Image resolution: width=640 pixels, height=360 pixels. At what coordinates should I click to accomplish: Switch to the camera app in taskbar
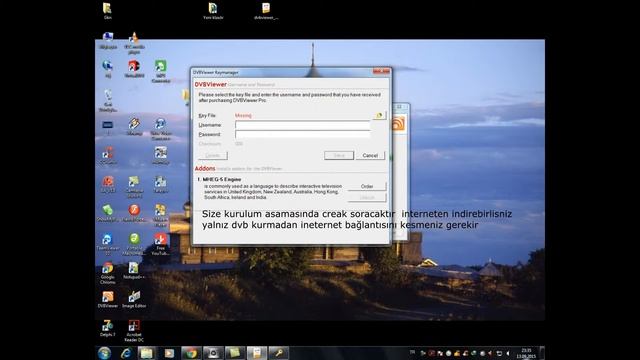pyautogui.click(x=213, y=353)
